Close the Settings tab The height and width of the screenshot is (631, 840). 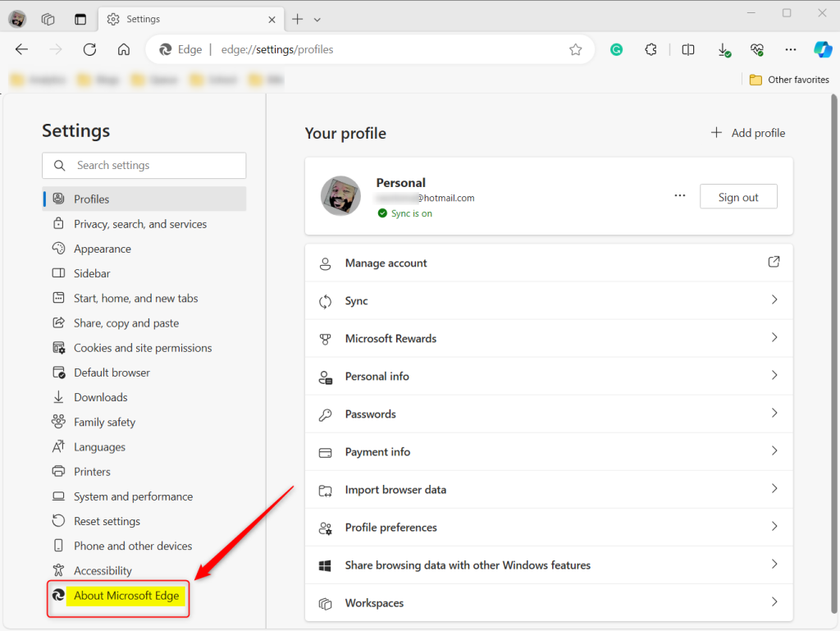272,20
